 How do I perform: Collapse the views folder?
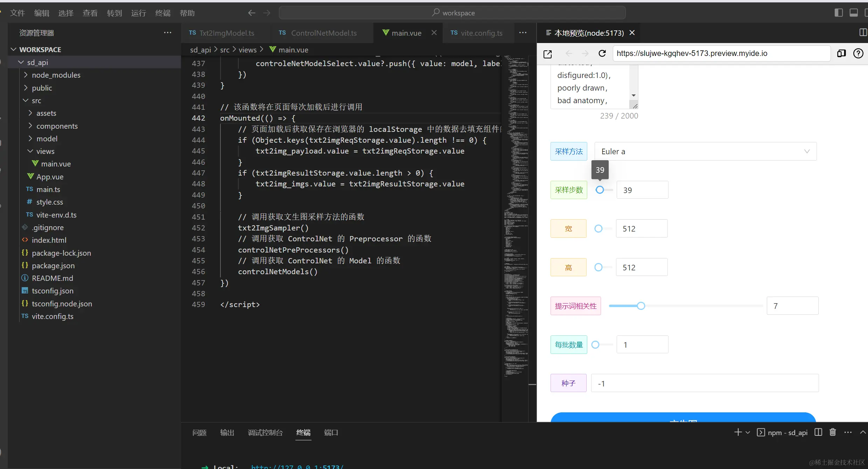tap(30, 151)
